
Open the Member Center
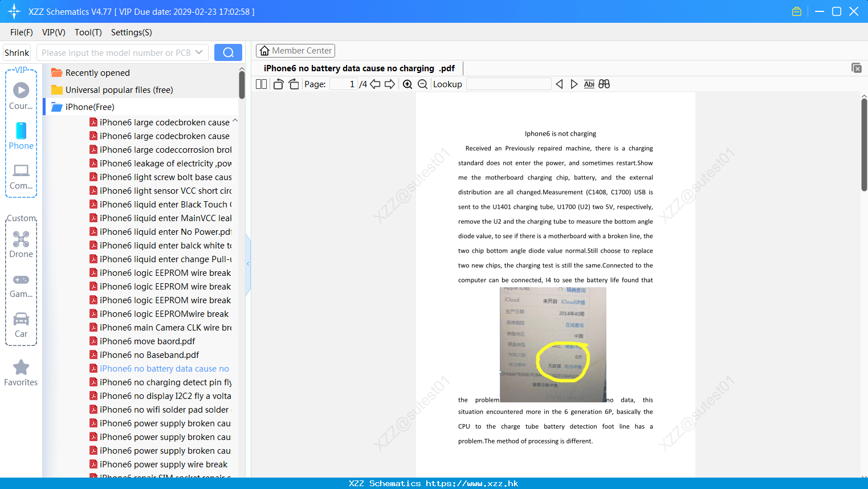[x=295, y=51]
